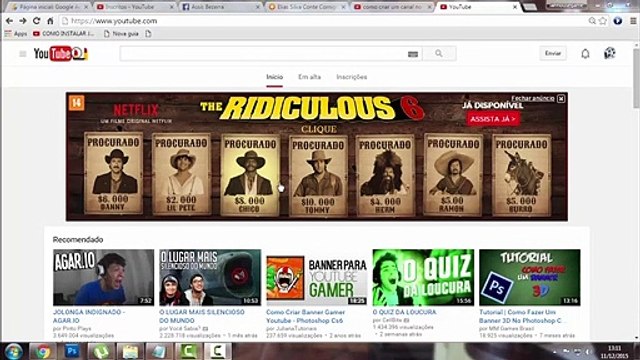Open the Nova guia bookmark
The image size is (640, 360).
121,34
